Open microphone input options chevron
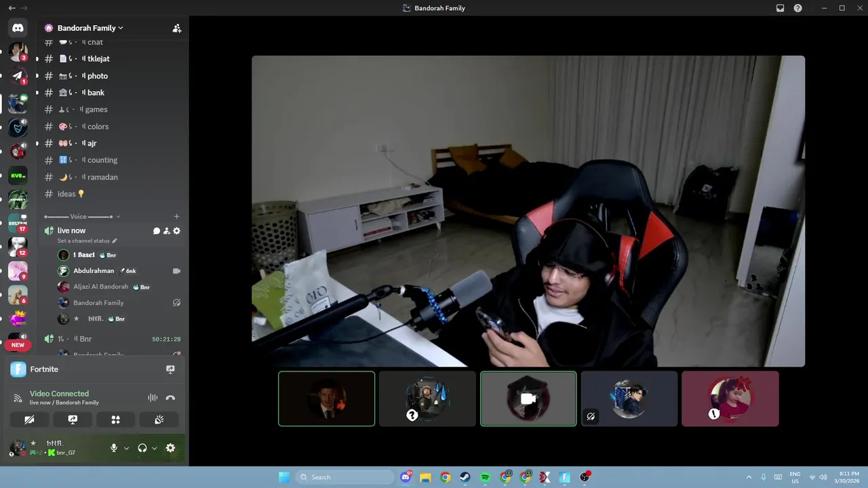Image resolution: width=868 pixels, height=488 pixels. [126, 448]
